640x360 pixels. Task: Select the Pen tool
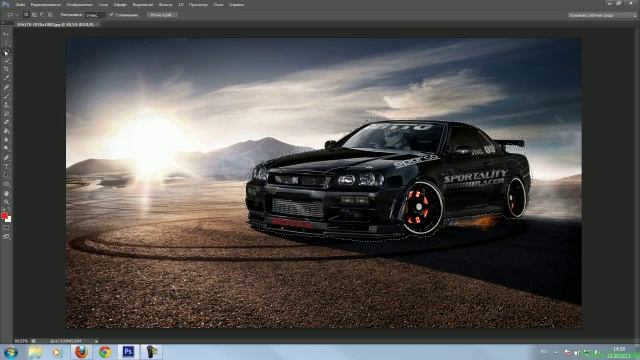(6, 157)
